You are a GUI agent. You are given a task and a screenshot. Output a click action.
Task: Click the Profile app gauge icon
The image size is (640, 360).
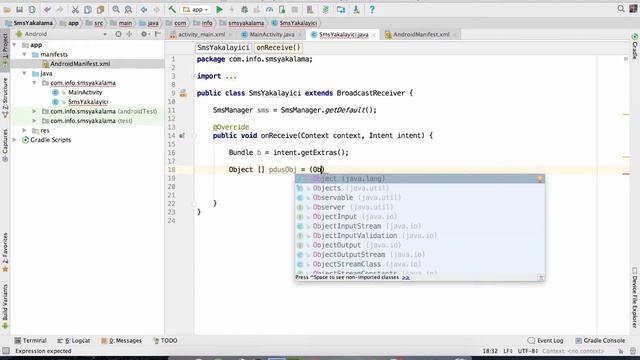pos(269,9)
